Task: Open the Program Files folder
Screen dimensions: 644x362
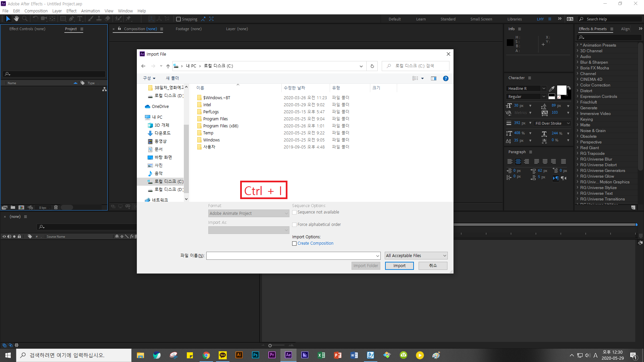Action: point(215,119)
